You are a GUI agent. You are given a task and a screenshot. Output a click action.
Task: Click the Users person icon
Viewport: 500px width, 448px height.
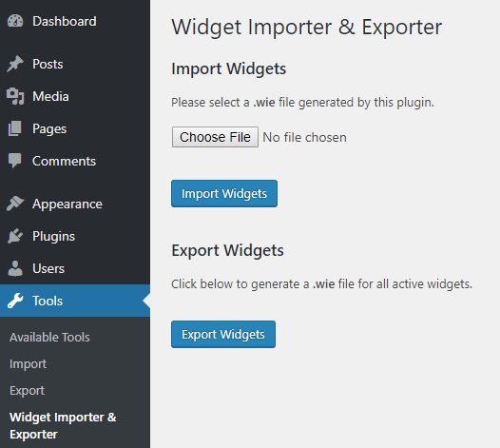15,268
